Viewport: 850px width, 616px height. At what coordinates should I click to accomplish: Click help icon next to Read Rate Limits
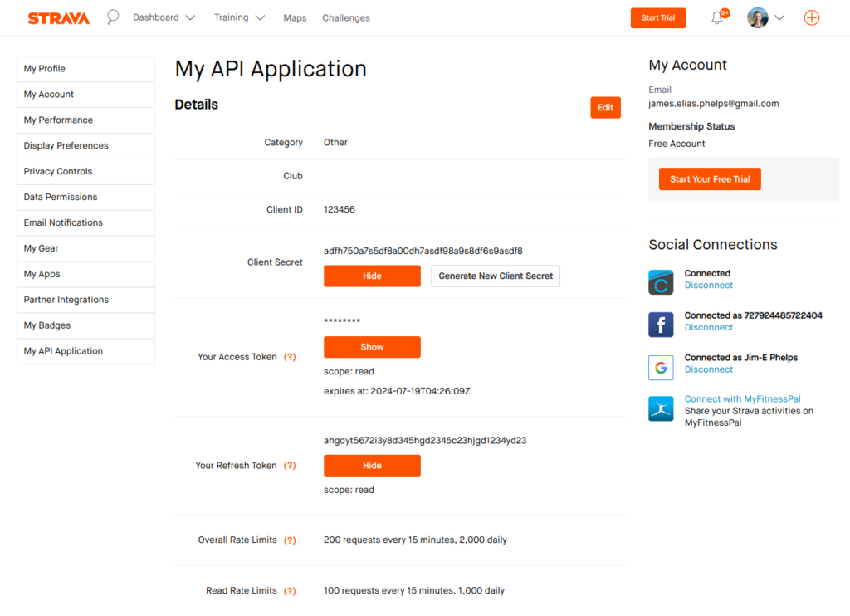tap(290, 590)
